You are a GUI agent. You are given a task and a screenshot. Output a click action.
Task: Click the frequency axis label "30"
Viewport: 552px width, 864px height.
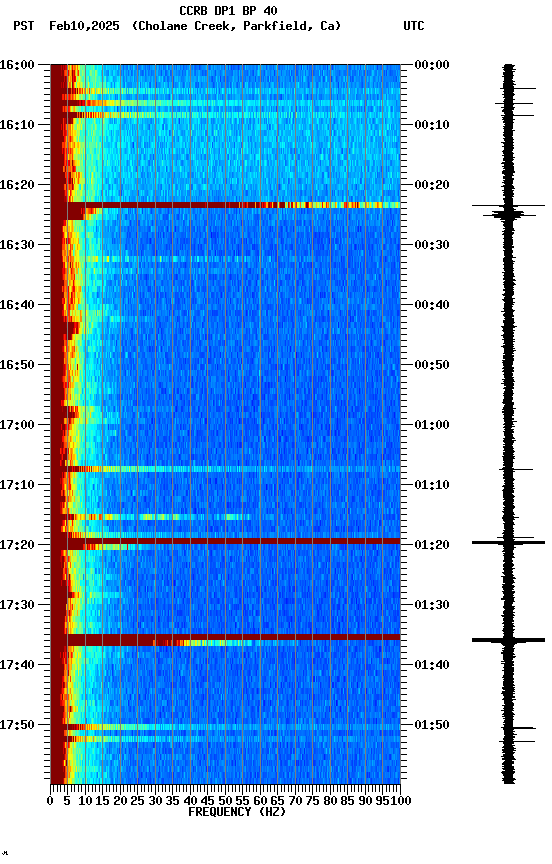pos(155,801)
